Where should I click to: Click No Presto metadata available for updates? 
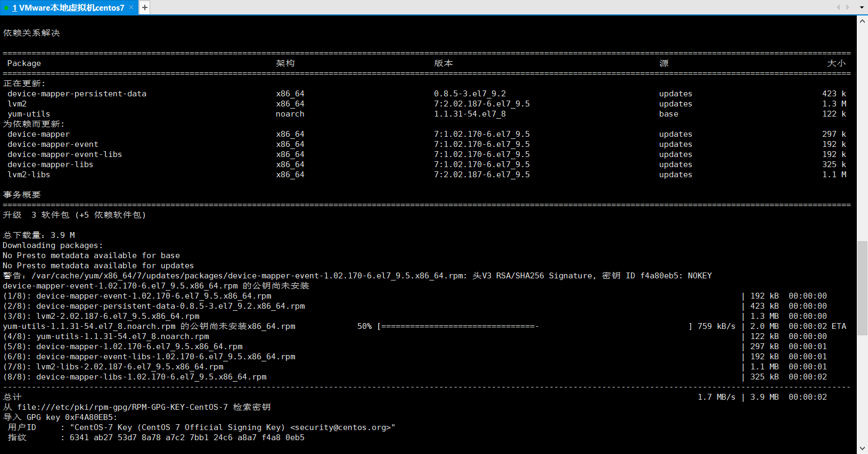click(x=99, y=266)
